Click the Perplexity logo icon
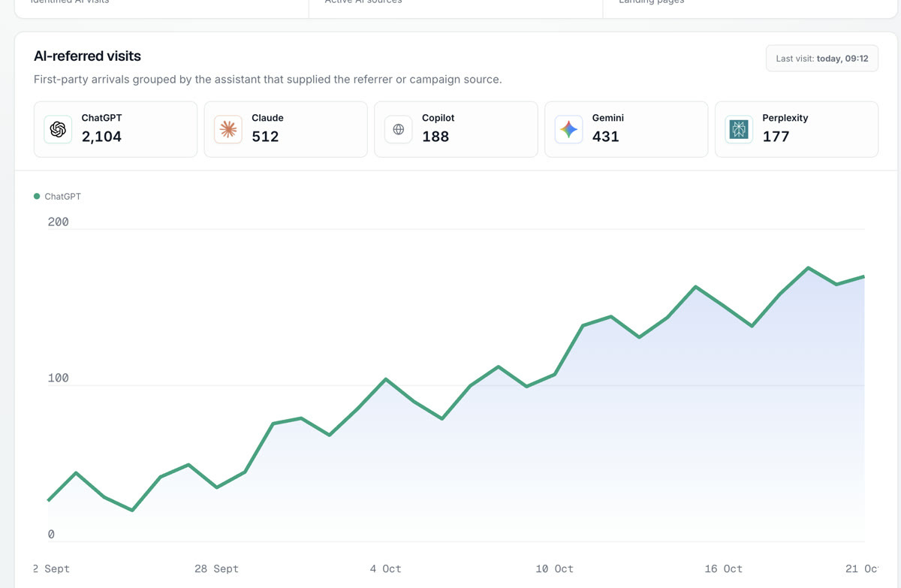The height and width of the screenshot is (588, 901). click(x=739, y=129)
